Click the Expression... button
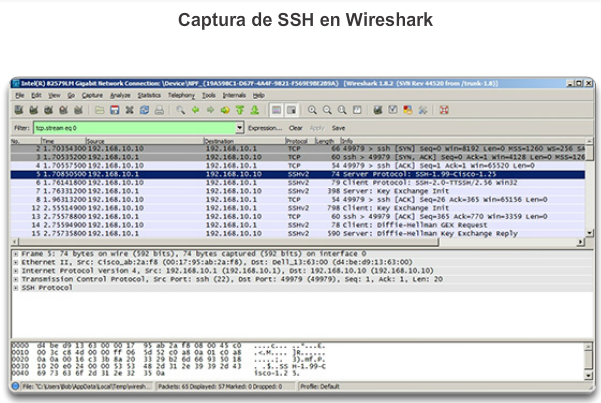Screen dimensions: 601x403 (265, 128)
